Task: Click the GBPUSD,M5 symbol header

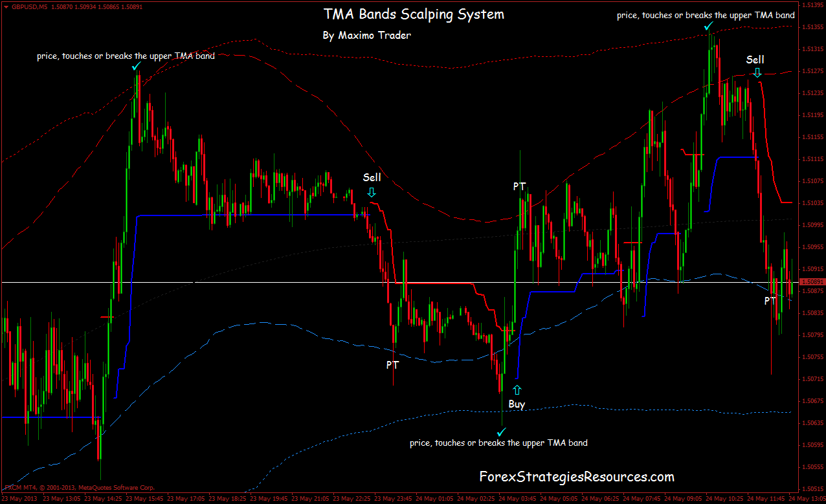Action: 29,6
